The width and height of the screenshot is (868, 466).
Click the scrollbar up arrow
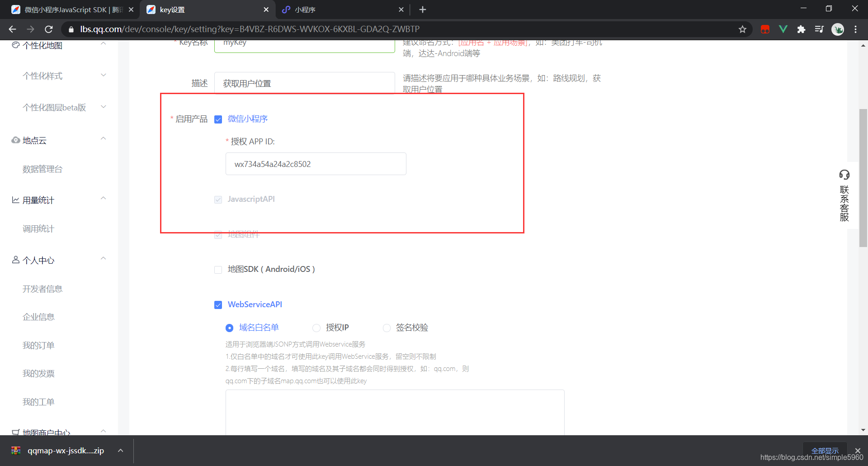pyautogui.click(x=863, y=45)
